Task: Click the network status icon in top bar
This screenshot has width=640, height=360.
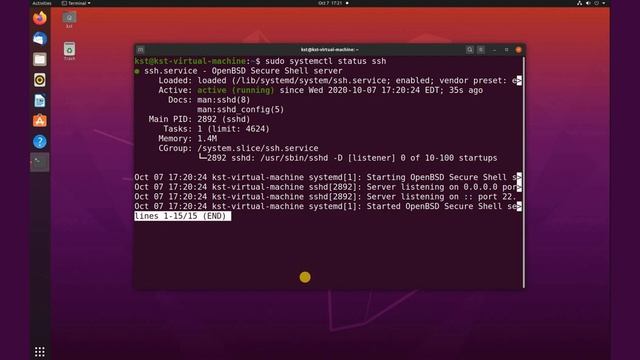Action: [579, 3]
